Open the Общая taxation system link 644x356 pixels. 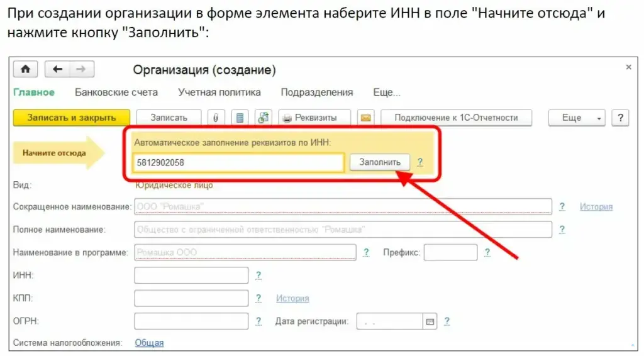(x=149, y=343)
